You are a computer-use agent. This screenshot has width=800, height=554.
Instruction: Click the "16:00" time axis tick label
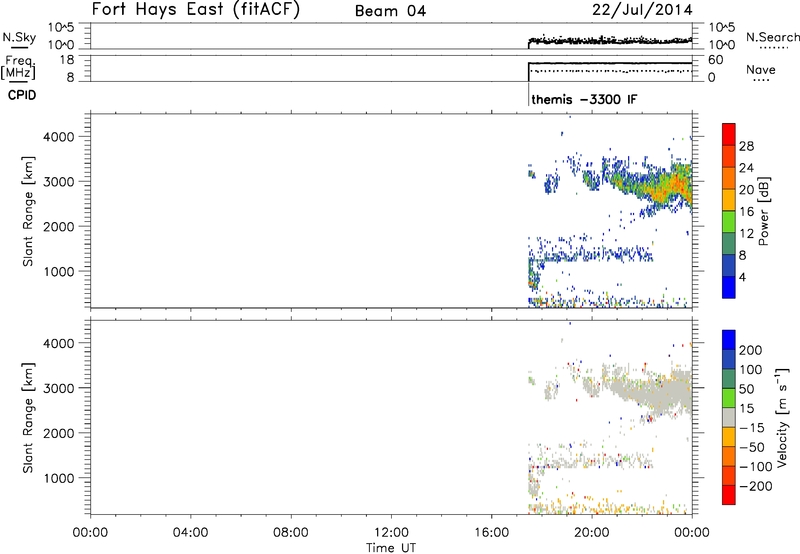click(491, 533)
